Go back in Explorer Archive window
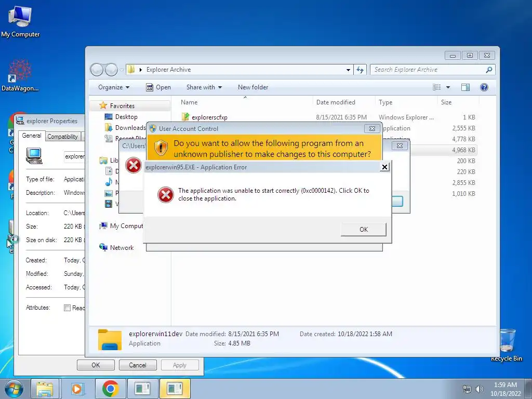 click(x=97, y=70)
